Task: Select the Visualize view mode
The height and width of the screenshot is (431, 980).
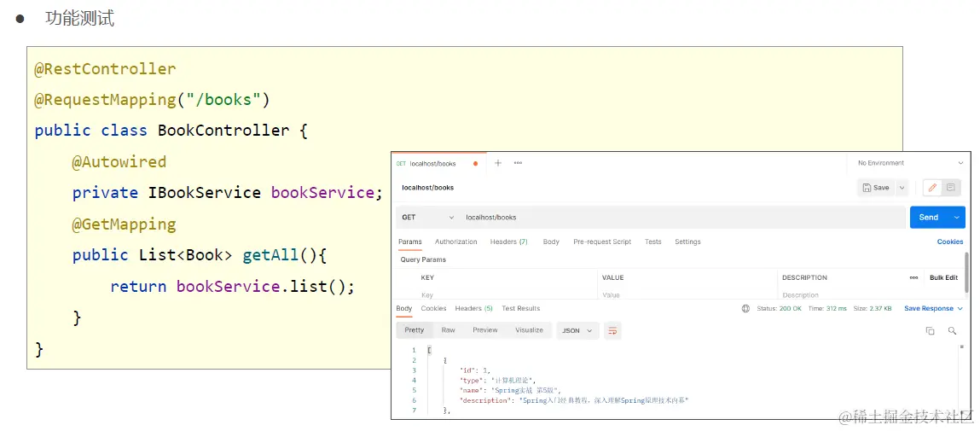Action: point(529,330)
